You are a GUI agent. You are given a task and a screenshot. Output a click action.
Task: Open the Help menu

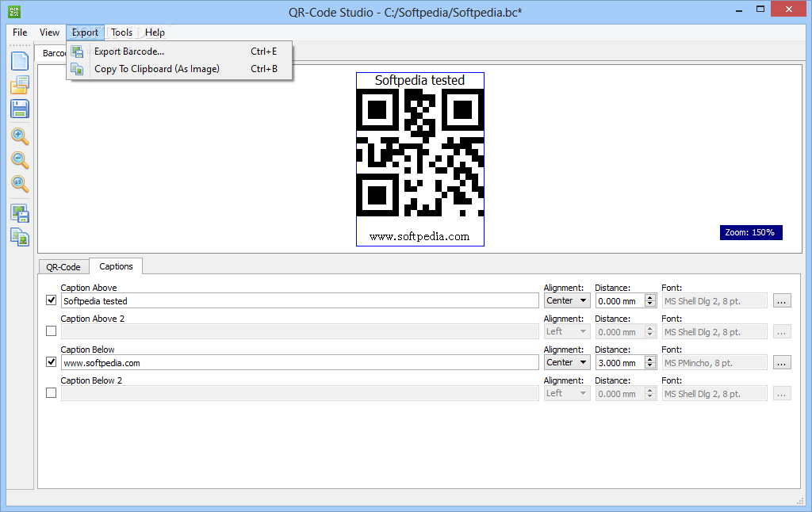click(155, 32)
